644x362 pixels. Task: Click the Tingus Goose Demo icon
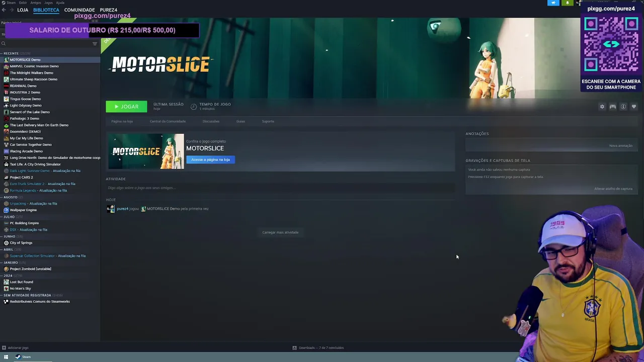coord(6,99)
